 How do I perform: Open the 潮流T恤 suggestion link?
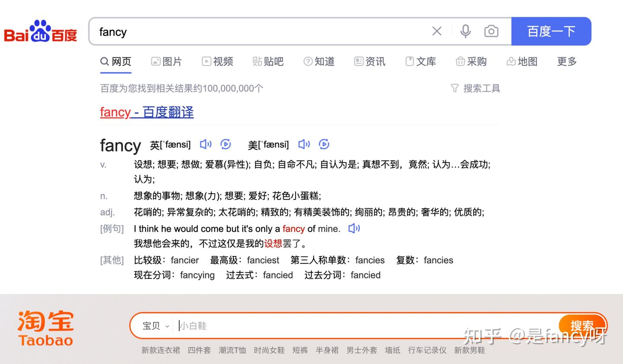[232, 350]
